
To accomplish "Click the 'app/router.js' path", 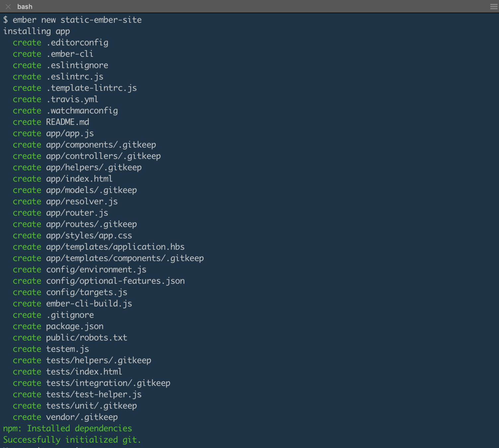I will pos(77,213).
